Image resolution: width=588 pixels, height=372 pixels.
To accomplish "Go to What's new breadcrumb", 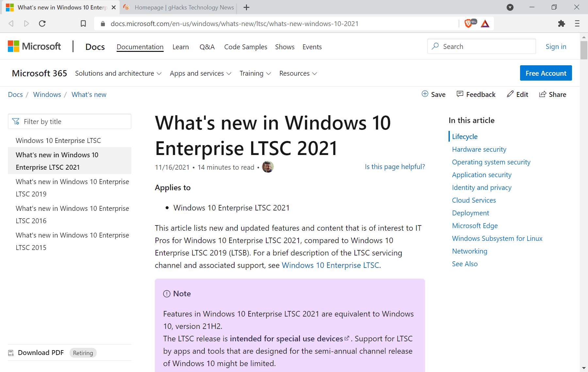I will point(89,94).
